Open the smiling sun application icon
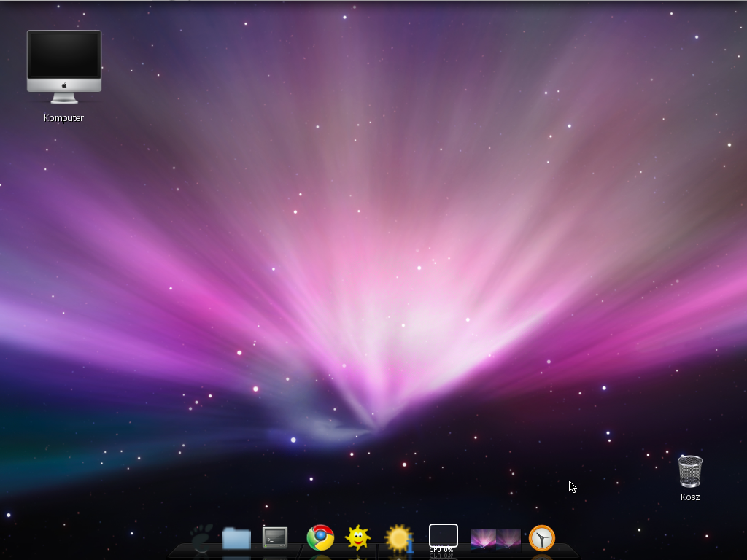The height and width of the screenshot is (560, 747). tap(357, 537)
